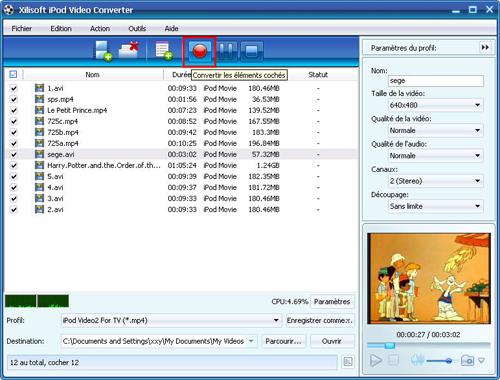Click in the Nom profile name field

click(x=436, y=81)
